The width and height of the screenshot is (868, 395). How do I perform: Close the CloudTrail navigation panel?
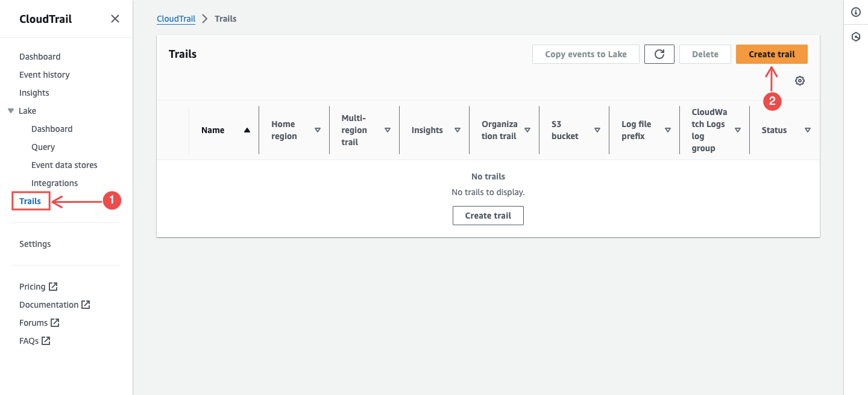click(x=115, y=19)
